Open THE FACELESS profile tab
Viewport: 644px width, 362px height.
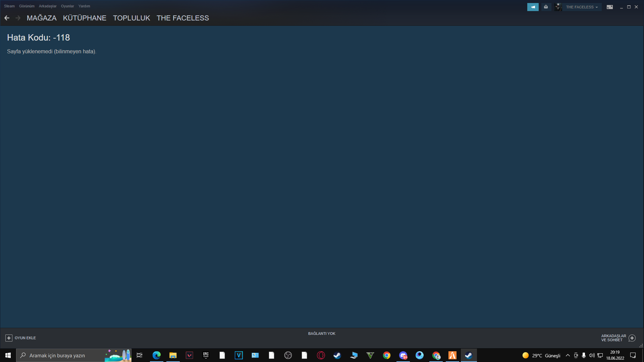click(182, 18)
